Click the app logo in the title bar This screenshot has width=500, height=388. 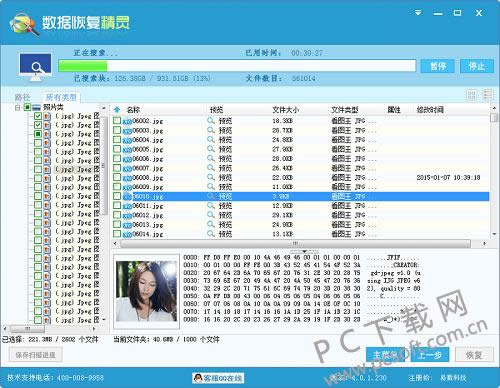click(23, 24)
